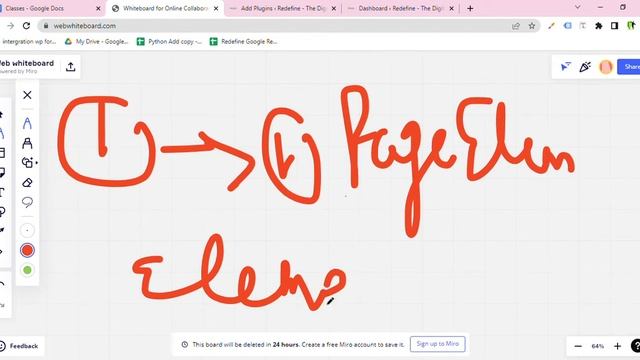Click the clock icon in deletion notice
This screenshot has width=640, height=360.
coord(184,344)
